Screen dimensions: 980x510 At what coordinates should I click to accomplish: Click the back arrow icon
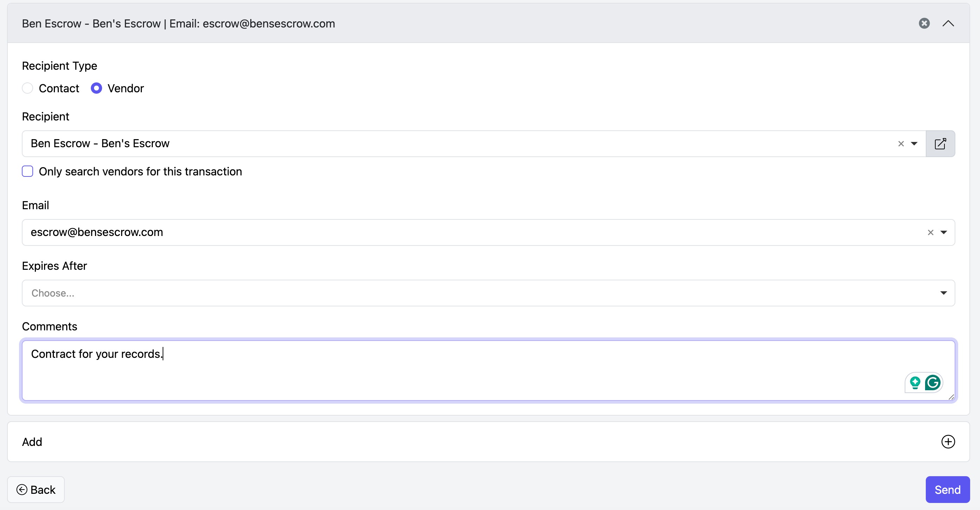coord(22,490)
